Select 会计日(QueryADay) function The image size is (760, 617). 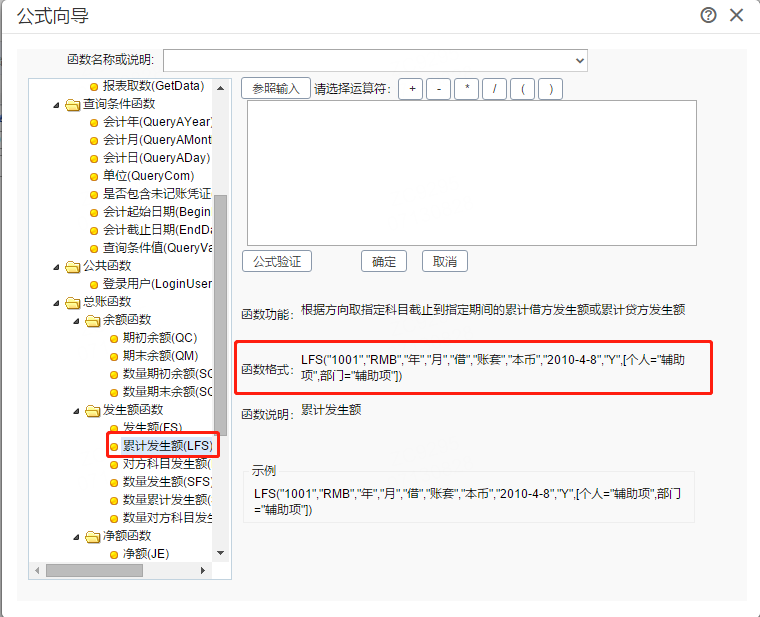156,158
